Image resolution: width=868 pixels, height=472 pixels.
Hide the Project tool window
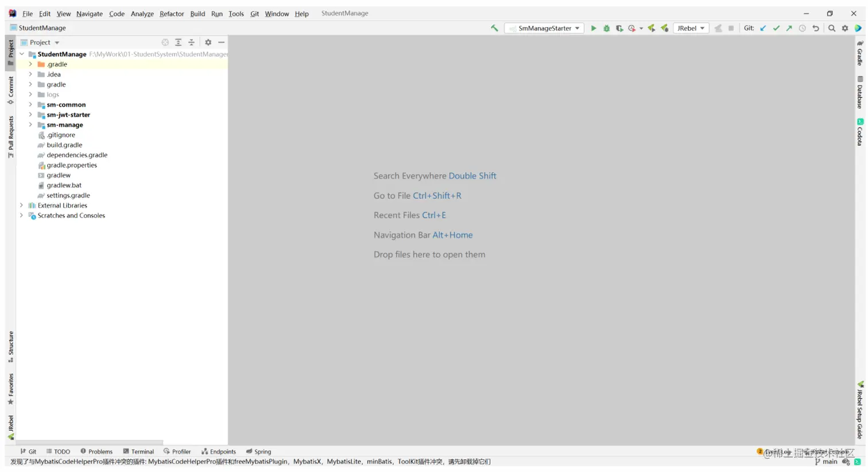(221, 42)
